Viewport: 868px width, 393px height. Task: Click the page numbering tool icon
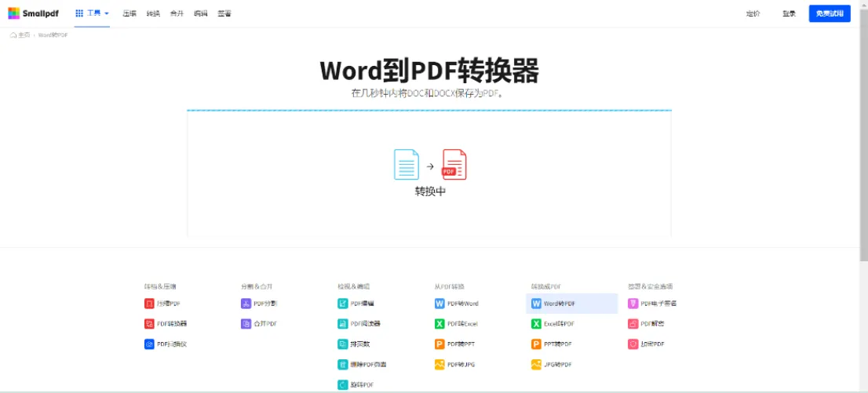343,344
